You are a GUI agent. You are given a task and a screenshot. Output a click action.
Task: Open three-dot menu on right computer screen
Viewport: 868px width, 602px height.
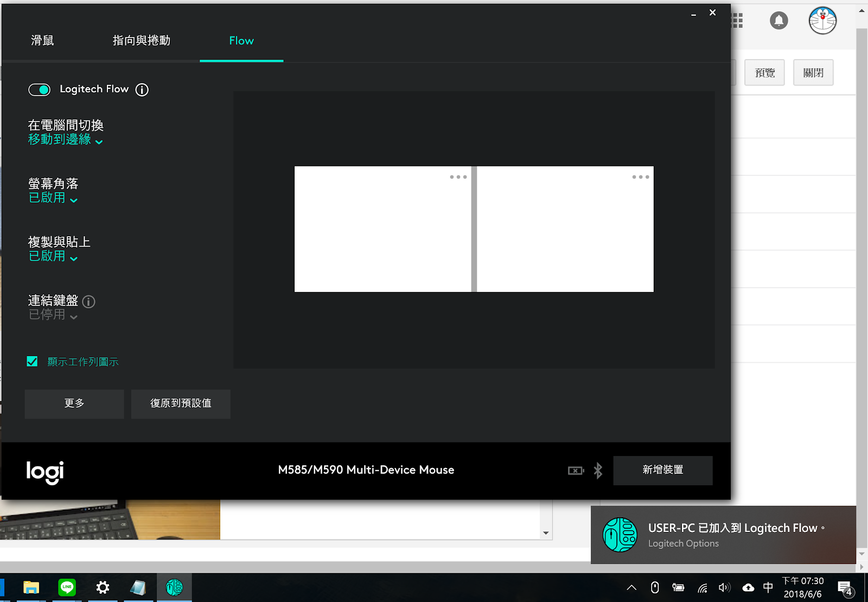[641, 177]
